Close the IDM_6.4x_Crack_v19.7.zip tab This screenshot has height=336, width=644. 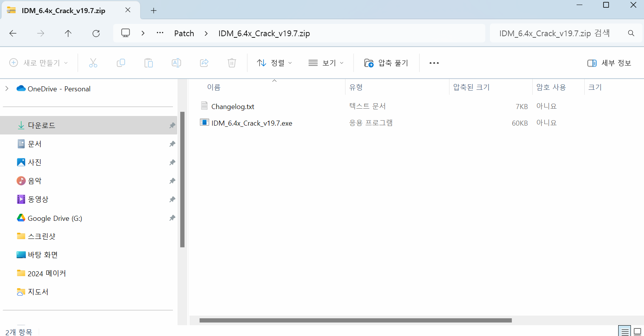[x=128, y=10]
